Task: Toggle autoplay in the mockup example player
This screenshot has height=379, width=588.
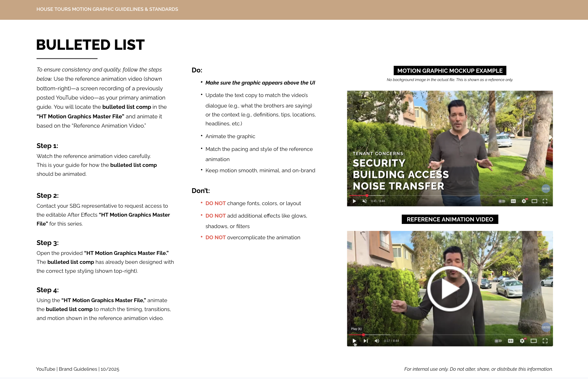Action: click(x=502, y=201)
